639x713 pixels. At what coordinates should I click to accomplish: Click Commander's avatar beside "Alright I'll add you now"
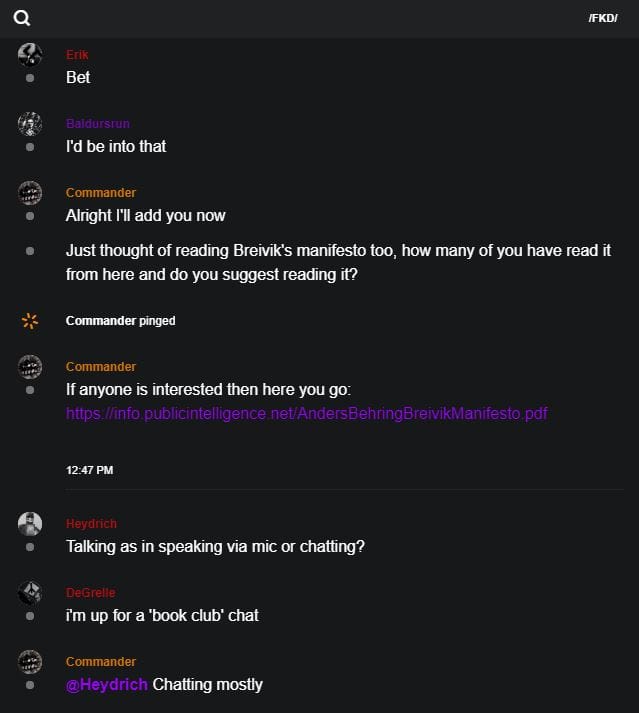click(30, 193)
